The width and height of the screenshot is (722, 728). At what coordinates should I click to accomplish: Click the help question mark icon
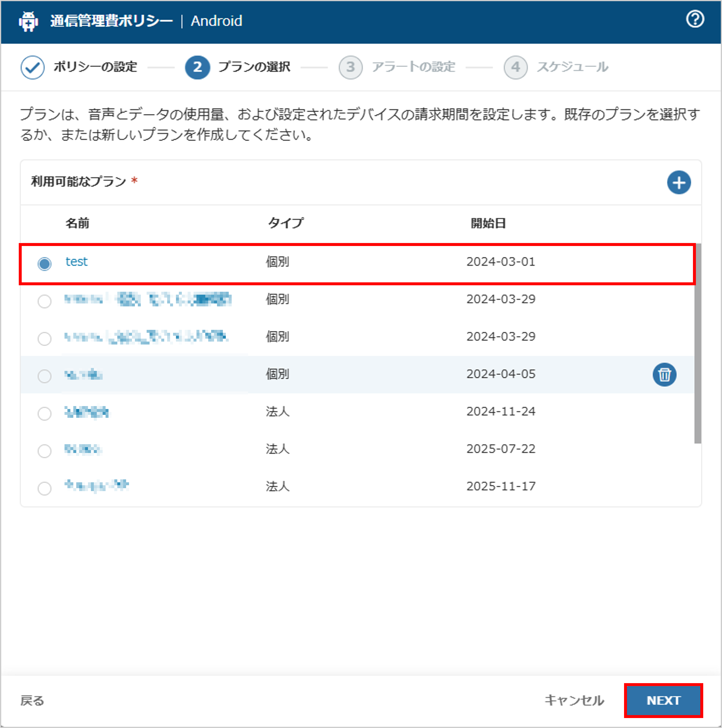694,19
